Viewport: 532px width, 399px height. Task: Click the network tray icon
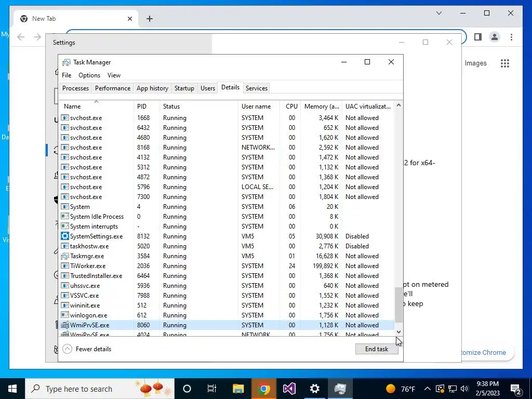(453, 389)
